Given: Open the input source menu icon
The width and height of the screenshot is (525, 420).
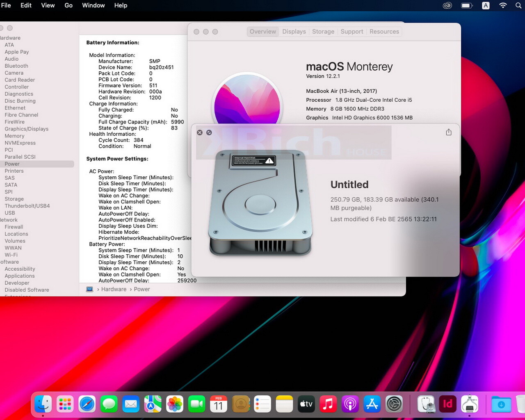Looking at the screenshot, I should pyautogui.click(x=486, y=5).
